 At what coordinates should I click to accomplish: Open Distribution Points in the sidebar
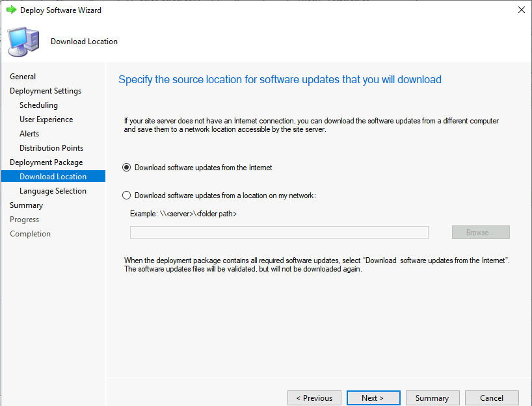[51, 148]
